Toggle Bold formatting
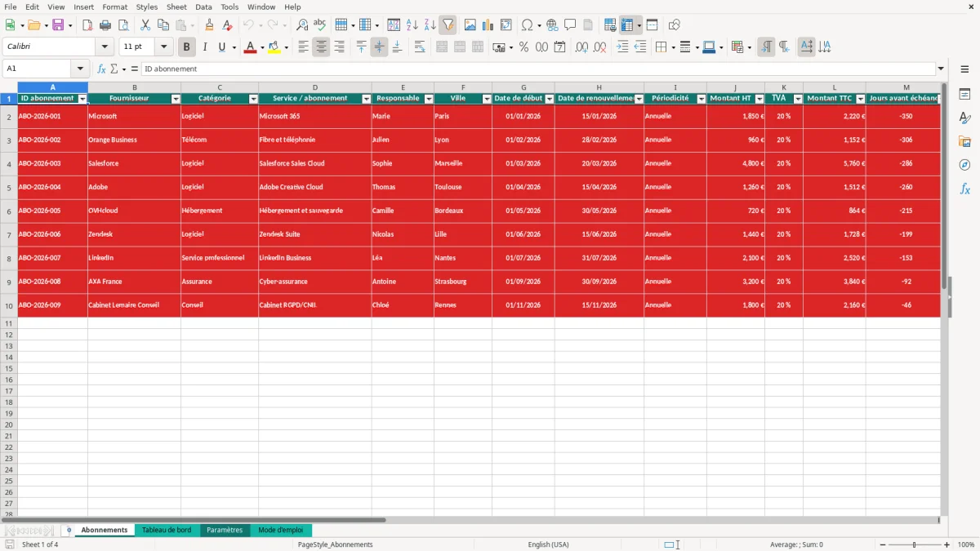 (186, 47)
